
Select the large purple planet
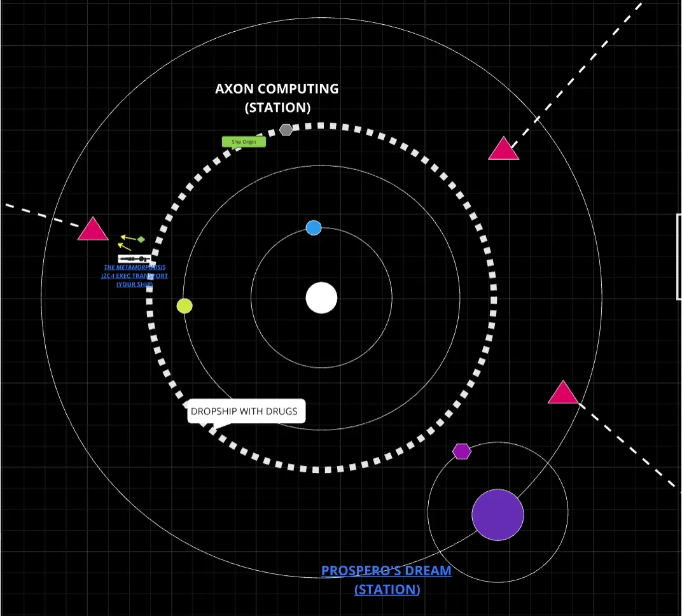(498, 515)
